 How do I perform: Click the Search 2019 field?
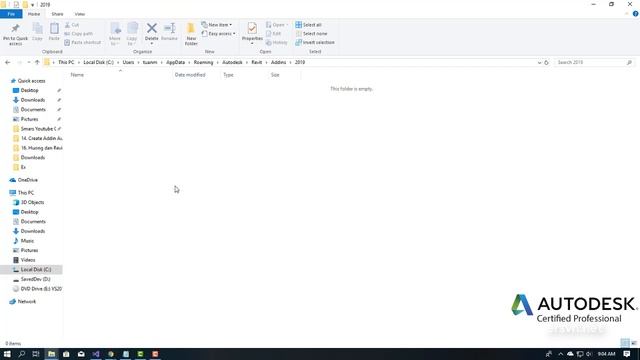coord(593,62)
